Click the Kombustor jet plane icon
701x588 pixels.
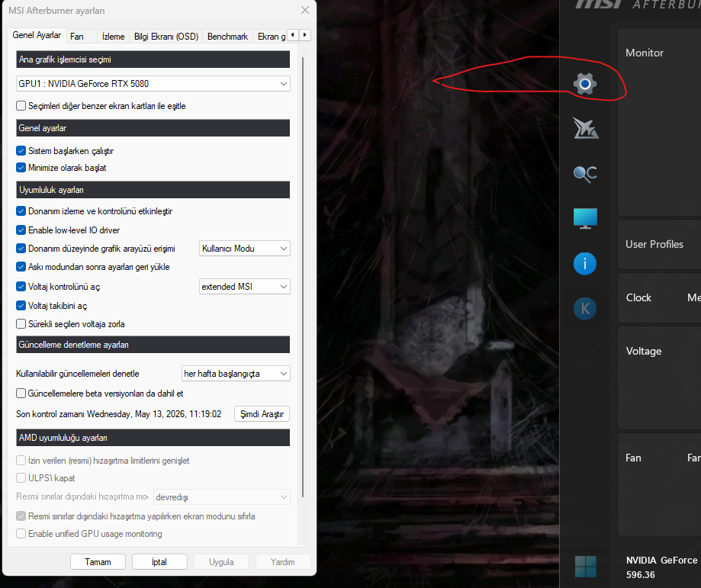585,128
